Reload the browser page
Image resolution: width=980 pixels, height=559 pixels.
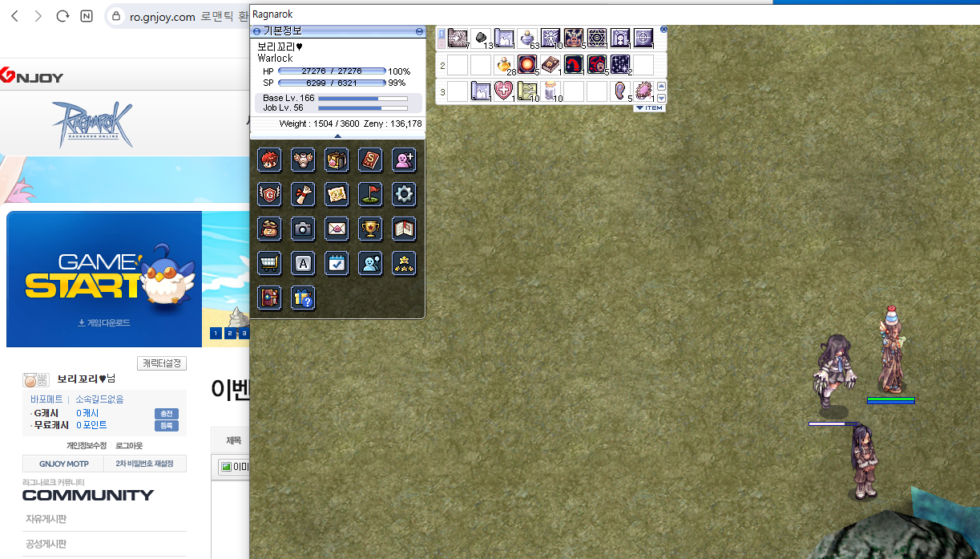click(x=63, y=16)
